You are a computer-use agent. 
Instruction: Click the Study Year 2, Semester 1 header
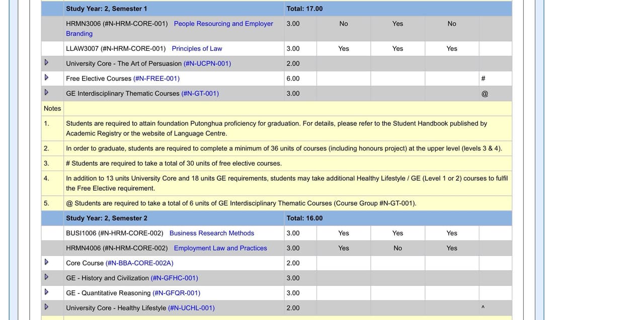pyautogui.click(x=107, y=9)
